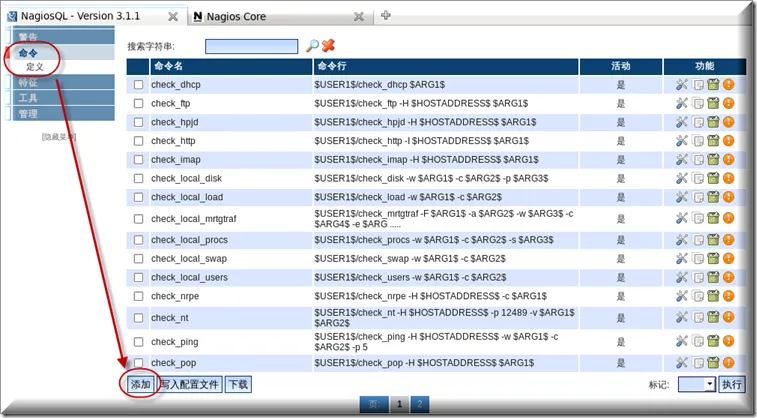Click the 执行 execute button

click(731, 385)
